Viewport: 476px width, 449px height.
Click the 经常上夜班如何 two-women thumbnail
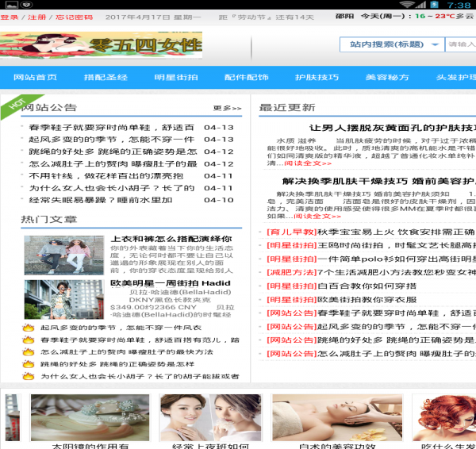[x=210, y=417]
